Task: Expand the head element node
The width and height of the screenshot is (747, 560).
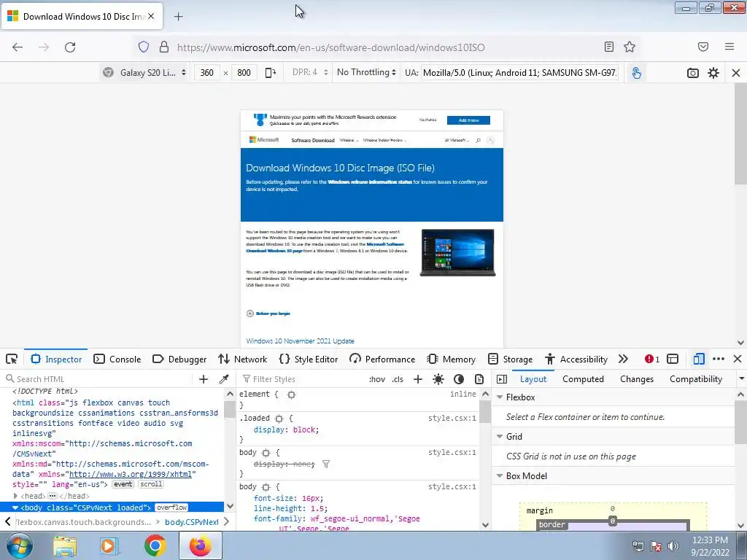Action: 15,496
